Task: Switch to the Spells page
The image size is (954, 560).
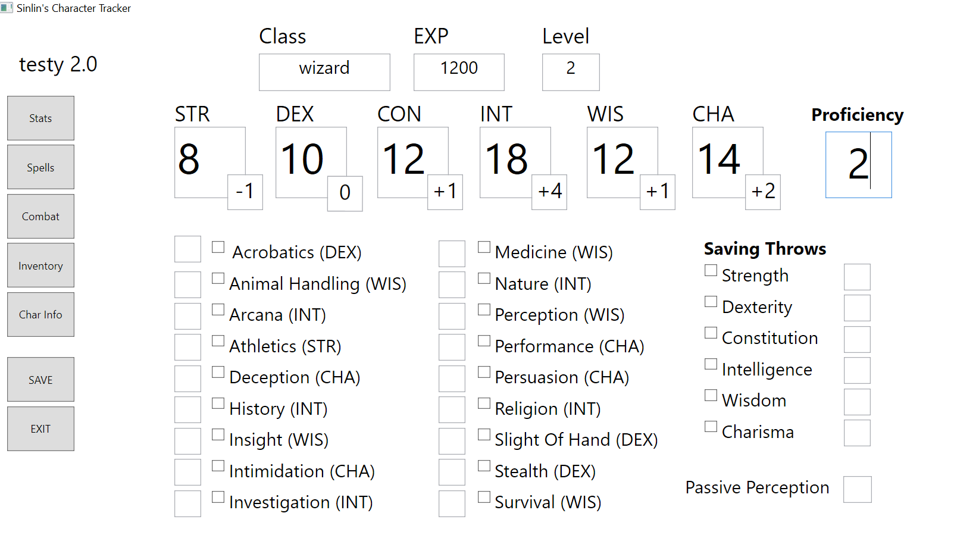Action: click(x=40, y=167)
